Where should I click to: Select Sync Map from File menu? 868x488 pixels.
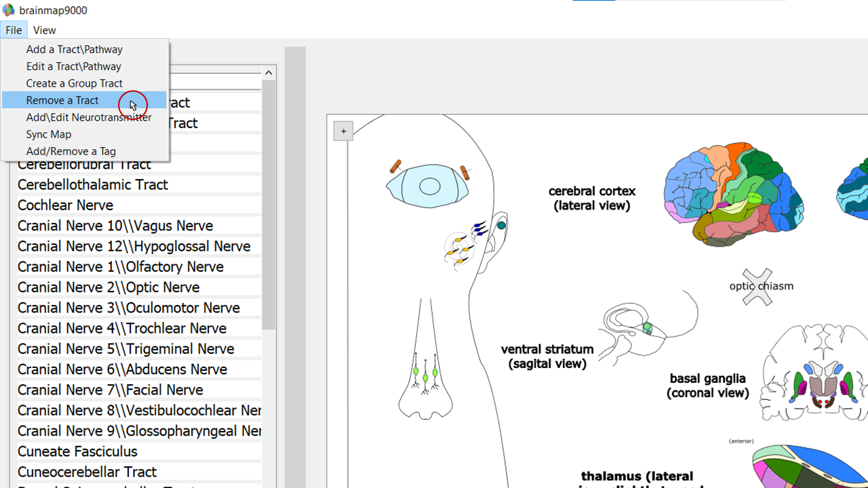click(49, 134)
